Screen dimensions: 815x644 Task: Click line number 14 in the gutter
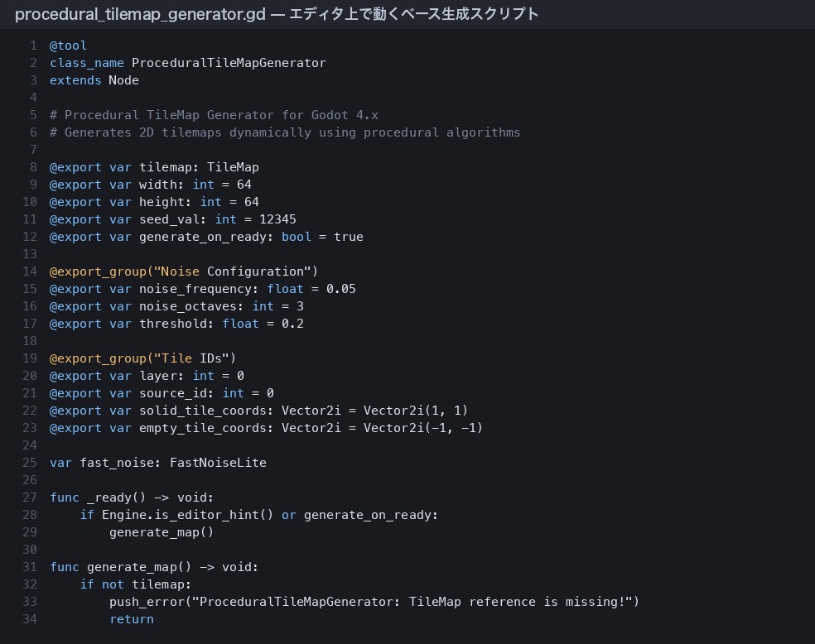[x=30, y=272]
